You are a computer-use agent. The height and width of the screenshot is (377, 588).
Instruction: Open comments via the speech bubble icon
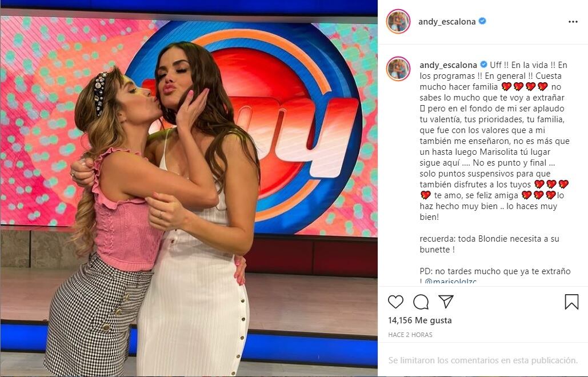pyautogui.click(x=421, y=302)
